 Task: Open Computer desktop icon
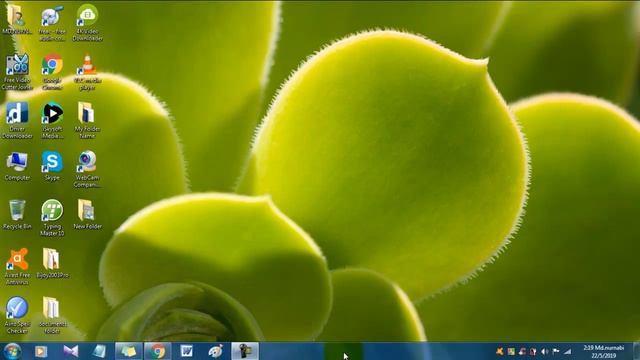coord(17,166)
